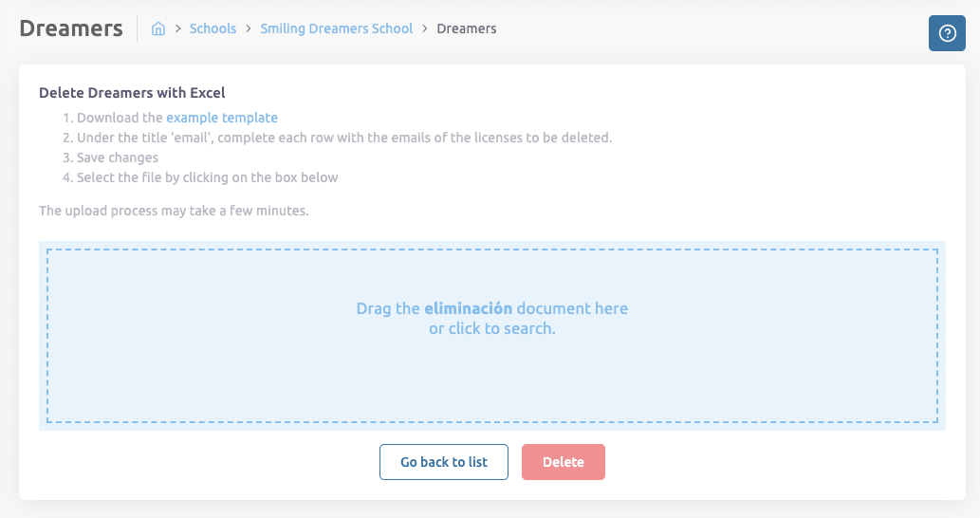Open Smiling Dreamers School breadcrumb link
Viewport: 980px width, 518px height.
click(337, 28)
